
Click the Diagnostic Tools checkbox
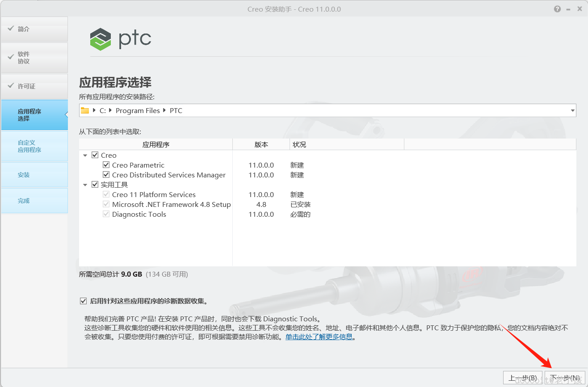106,214
